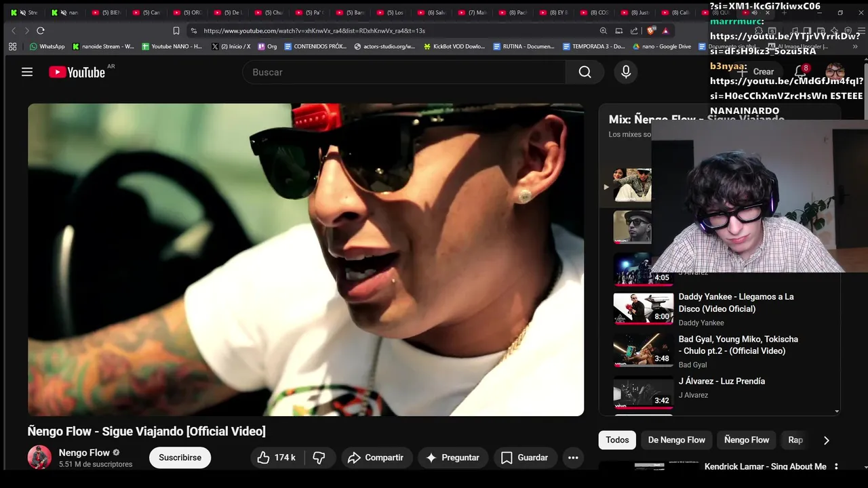Screen dimensions: 868x488
Task: Click 'J Álvarez - Luz Prendía' title text
Action: (722, 381)
